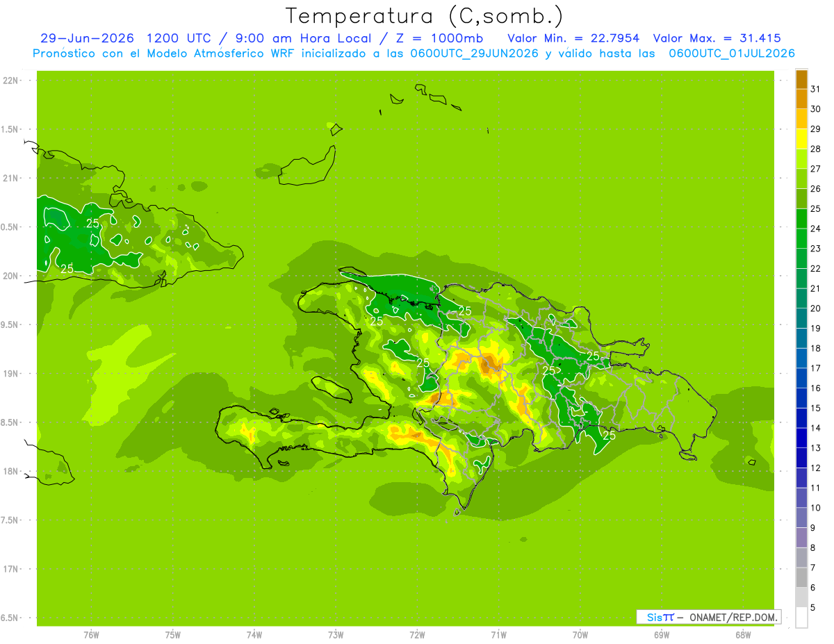Pick the colorbar swatch between 12 and 13
The image size is (834, 644).
coord(801,458)
